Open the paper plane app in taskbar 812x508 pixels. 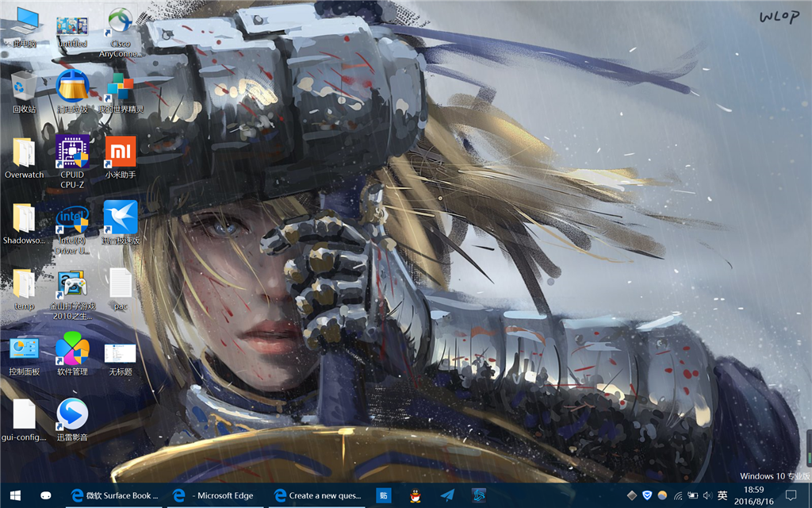(x=447, y=495)
